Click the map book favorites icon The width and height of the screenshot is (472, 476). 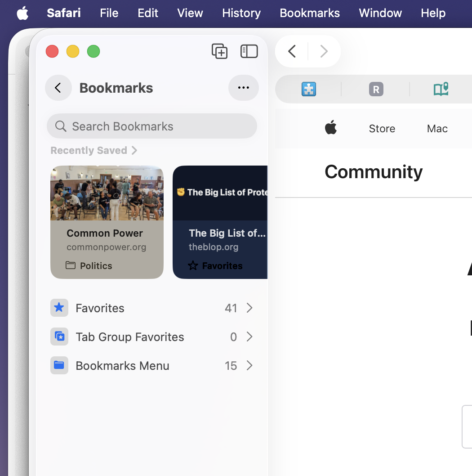click(x=441, y=89)
